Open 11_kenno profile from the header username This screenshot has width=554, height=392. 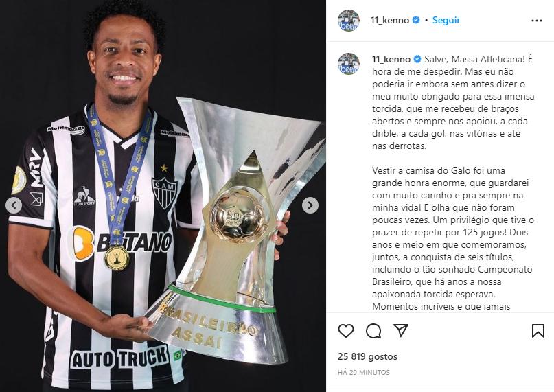pyautogui.click(x=390, y=20)
